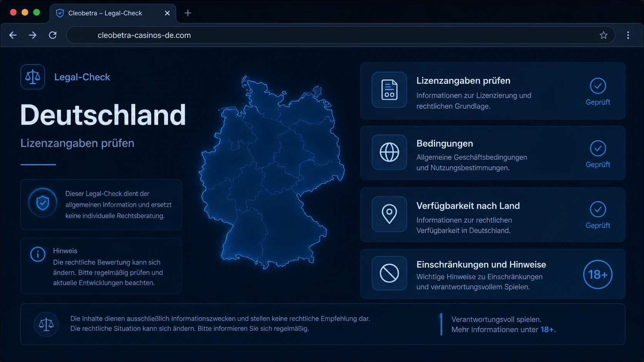Click the Deutschland heading

(x=103, y=115)
